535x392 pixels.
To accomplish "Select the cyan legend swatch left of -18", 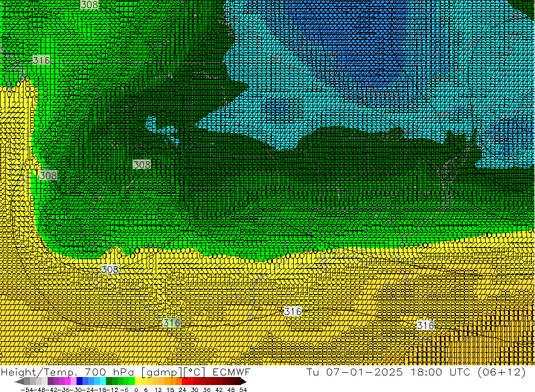I will point(103,381).
